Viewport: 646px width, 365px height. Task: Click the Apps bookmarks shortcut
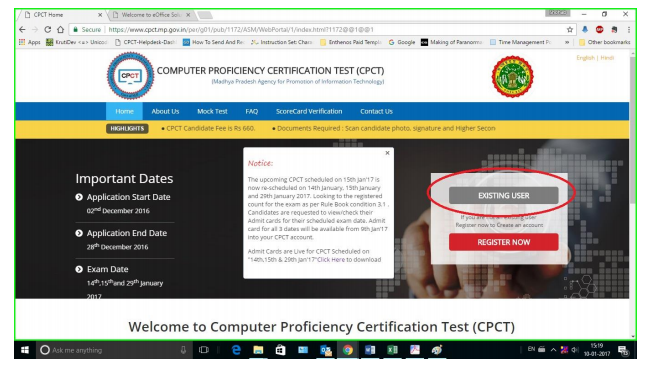(30, 42)
